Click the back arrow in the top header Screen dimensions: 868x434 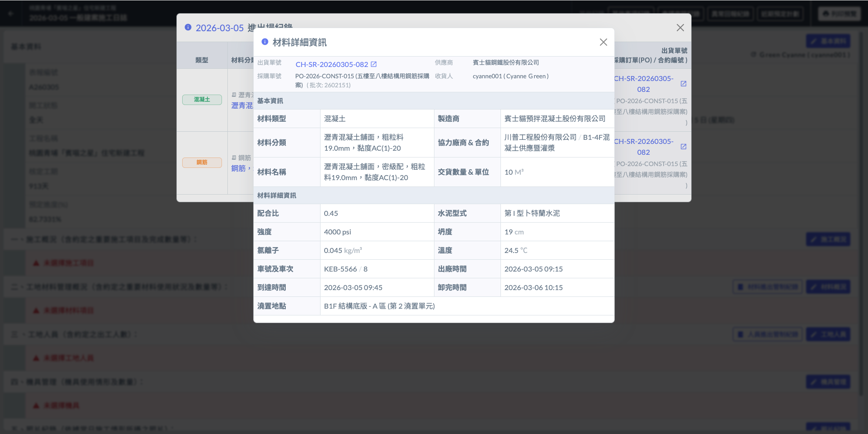(11, 13)
